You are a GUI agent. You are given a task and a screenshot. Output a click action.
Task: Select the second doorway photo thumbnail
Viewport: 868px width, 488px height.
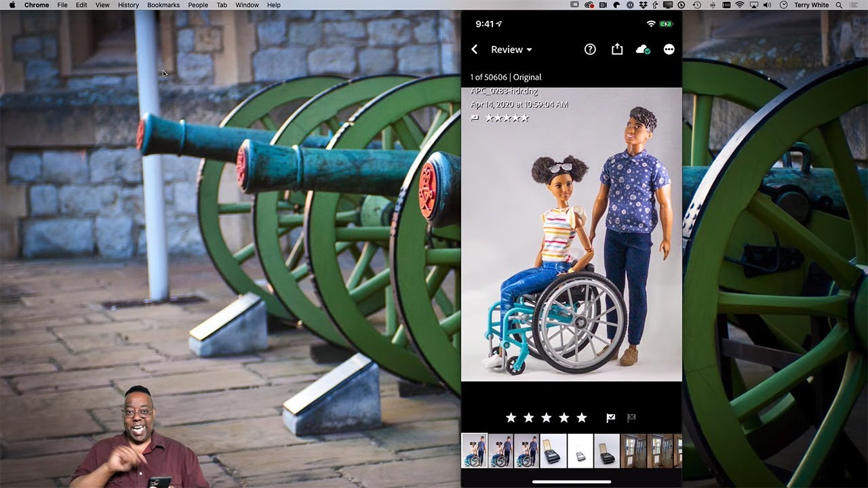pos(660,451)
